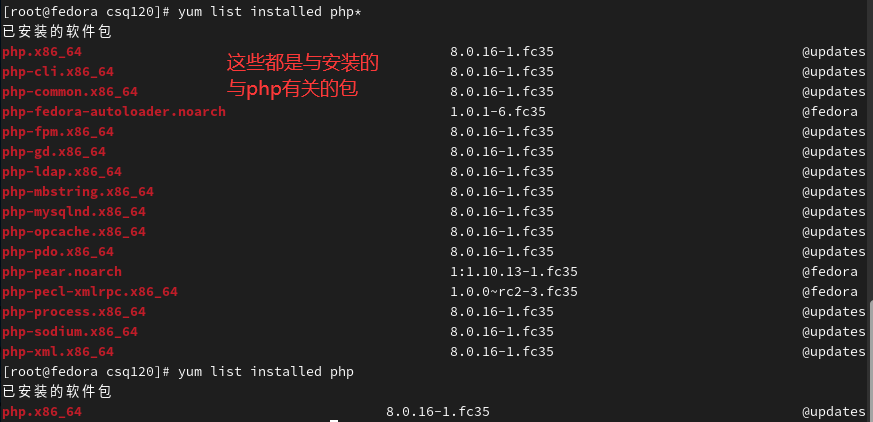The width and height of the screenshot is (873, 422).
Task: Click the php-ldap.x86_64 package name
Action: [x=62, y=172]
